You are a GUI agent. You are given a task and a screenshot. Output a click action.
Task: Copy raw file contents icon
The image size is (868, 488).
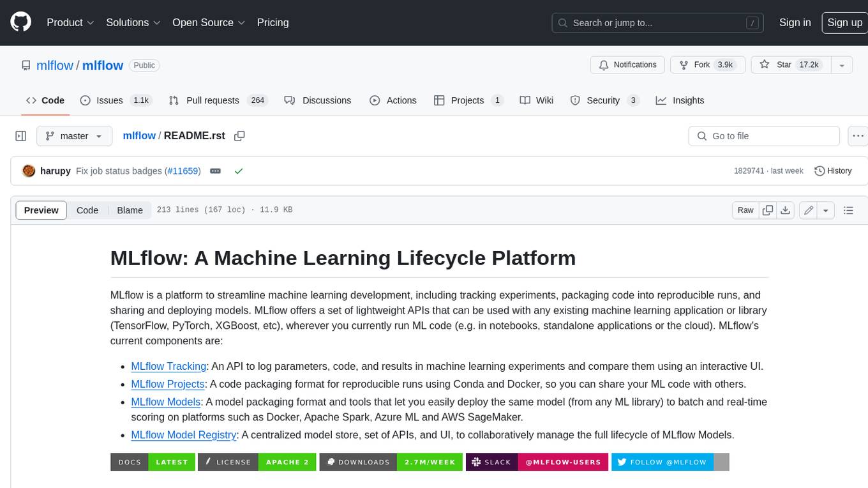pos(768,210)
